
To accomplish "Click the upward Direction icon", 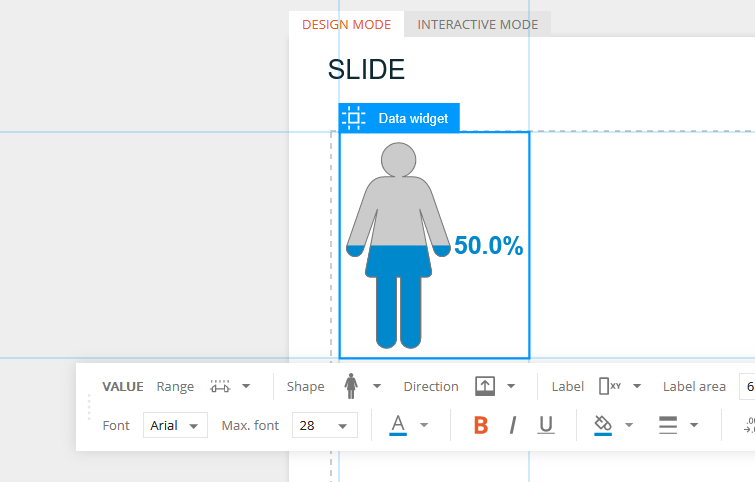I will pyautogui.click(x=485, y=386).
